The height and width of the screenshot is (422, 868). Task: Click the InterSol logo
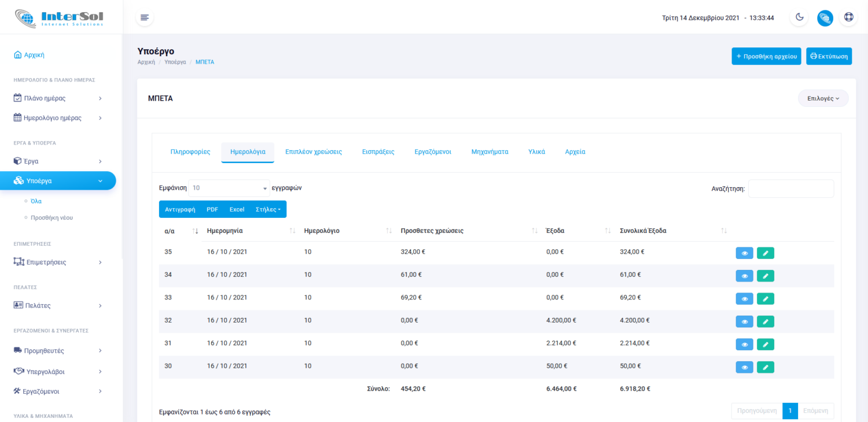coord(60,17)
